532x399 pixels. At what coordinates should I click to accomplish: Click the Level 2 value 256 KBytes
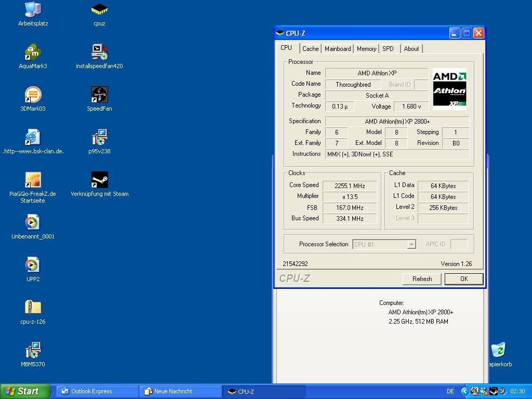pyautogui.click(x=443, y=208)
